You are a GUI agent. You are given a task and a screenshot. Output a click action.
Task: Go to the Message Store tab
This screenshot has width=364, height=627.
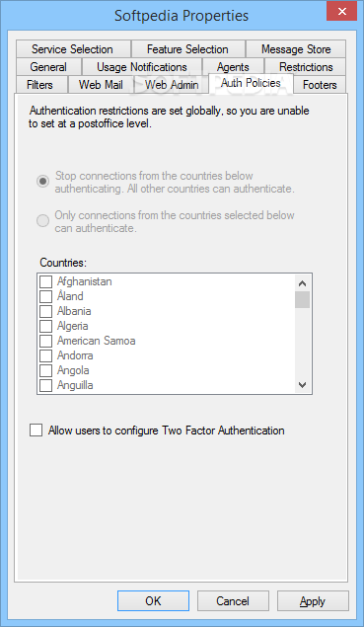pos(296,49)
